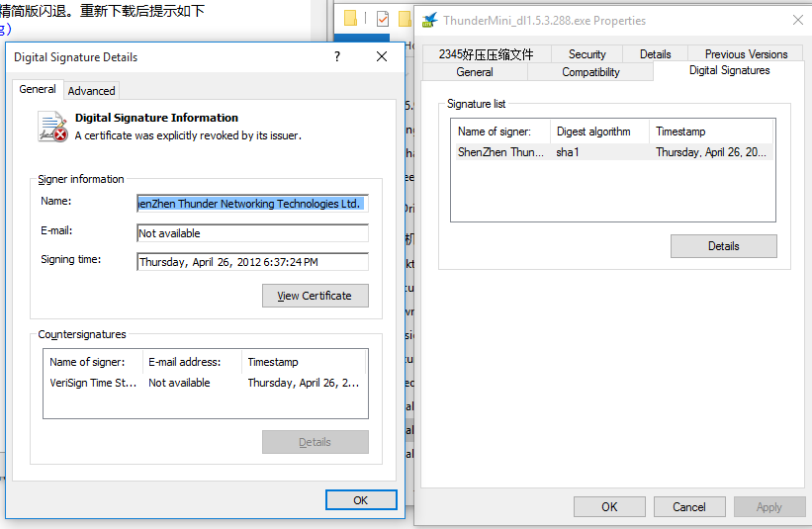
Task: Close the Digital Signature Details dialog
Action: click(382, 56)
